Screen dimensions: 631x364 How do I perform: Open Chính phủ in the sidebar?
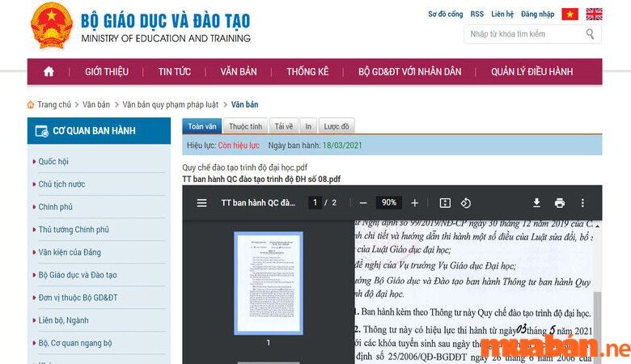55,207
